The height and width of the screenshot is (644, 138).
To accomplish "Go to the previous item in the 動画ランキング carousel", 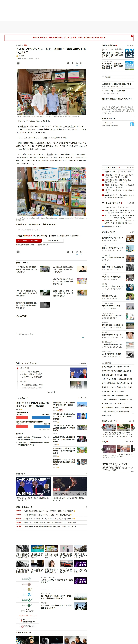I will (x=103, y=428).
